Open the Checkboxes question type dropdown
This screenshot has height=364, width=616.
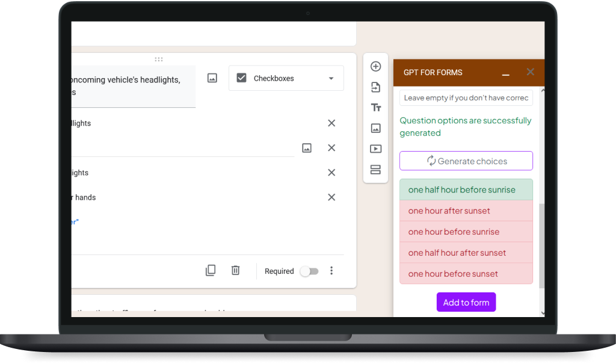click(x=286, y=78)
